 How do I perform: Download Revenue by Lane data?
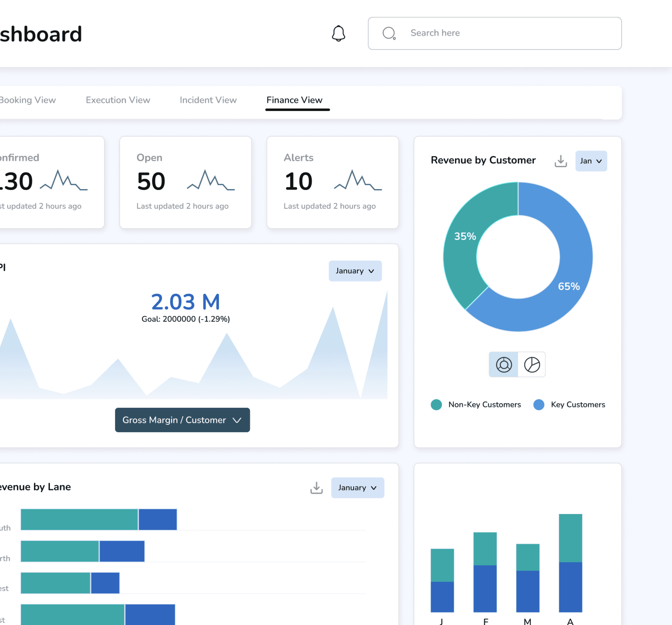coord(316,487)
